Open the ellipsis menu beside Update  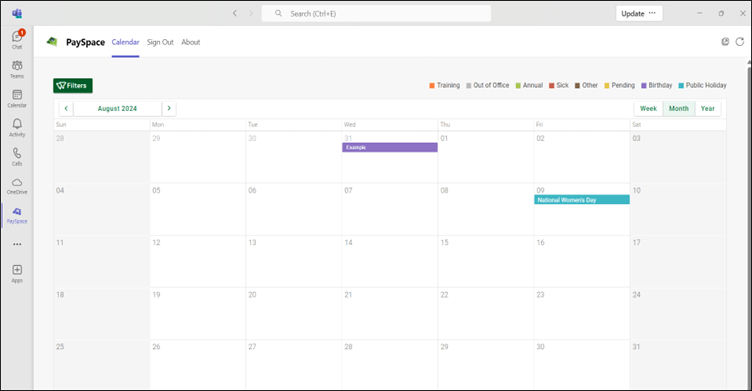point(652,13)
